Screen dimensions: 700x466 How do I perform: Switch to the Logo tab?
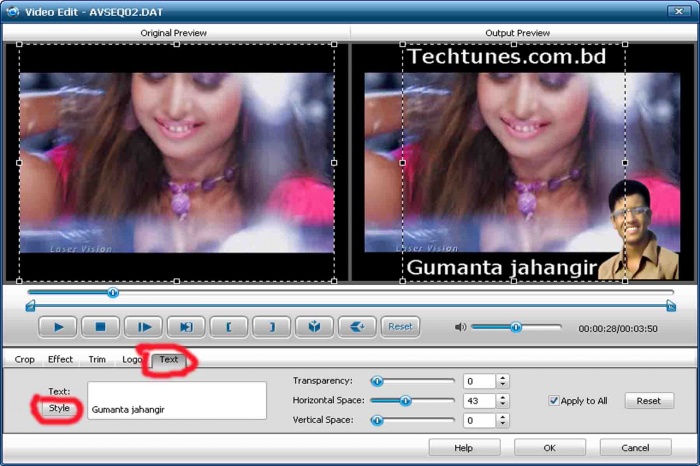point(132,359)
